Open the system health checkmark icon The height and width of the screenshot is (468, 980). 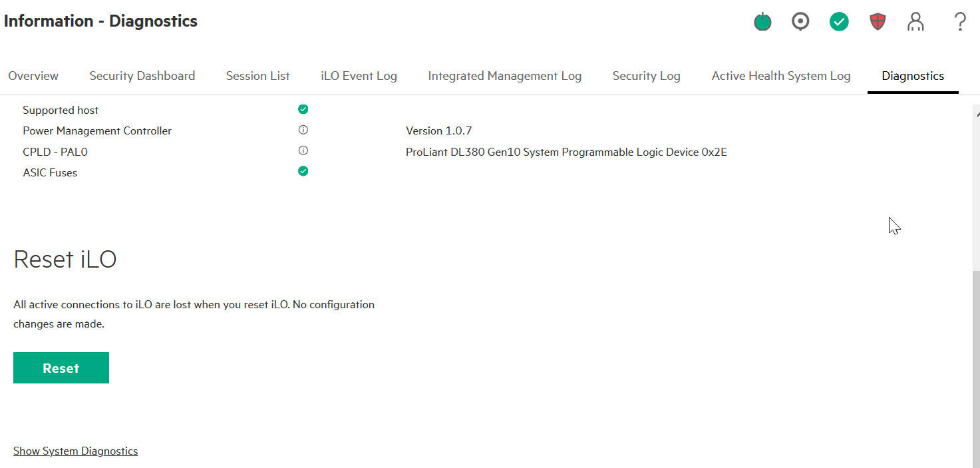839,22
